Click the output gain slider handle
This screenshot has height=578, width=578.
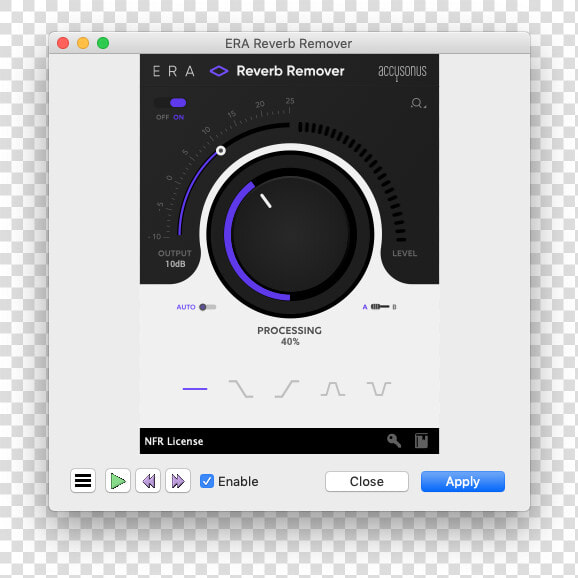(221, 150)
